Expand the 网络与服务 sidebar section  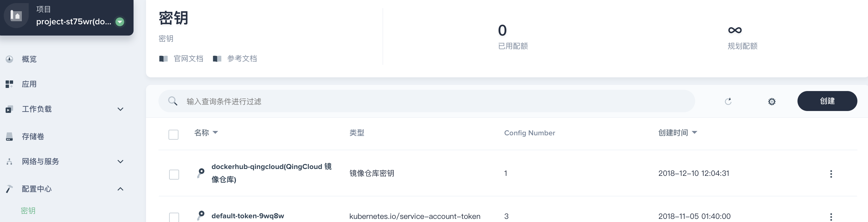[120, 162]
